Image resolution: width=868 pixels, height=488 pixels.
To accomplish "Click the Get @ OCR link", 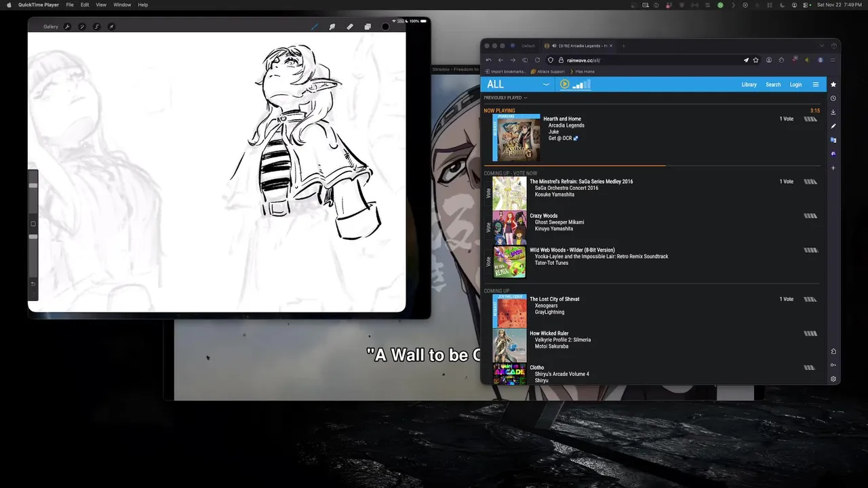I will coord(563,138).
